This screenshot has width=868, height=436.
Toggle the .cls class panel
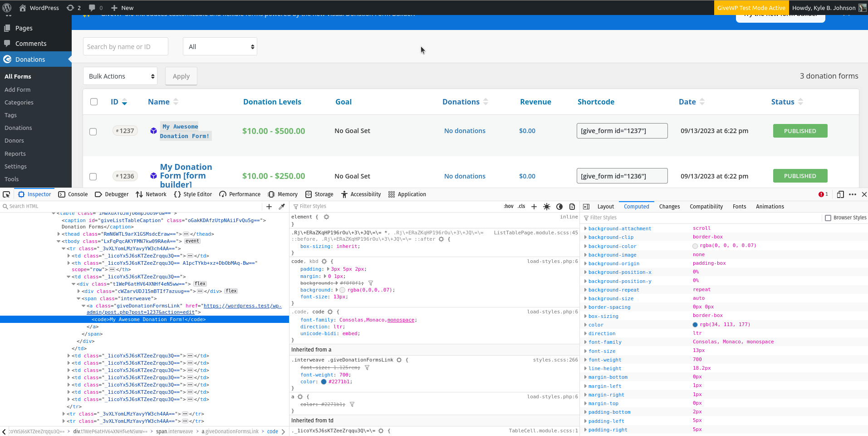pos(522,206)
